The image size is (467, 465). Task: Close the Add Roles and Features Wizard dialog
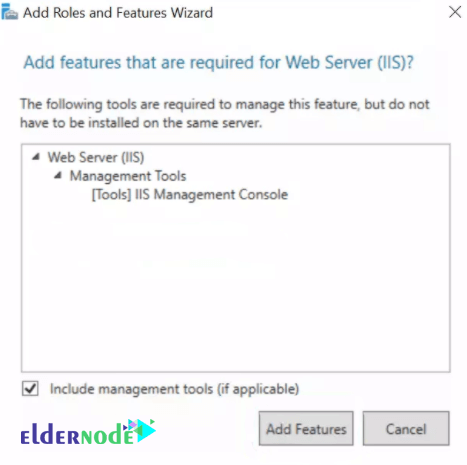click(455, 12)
